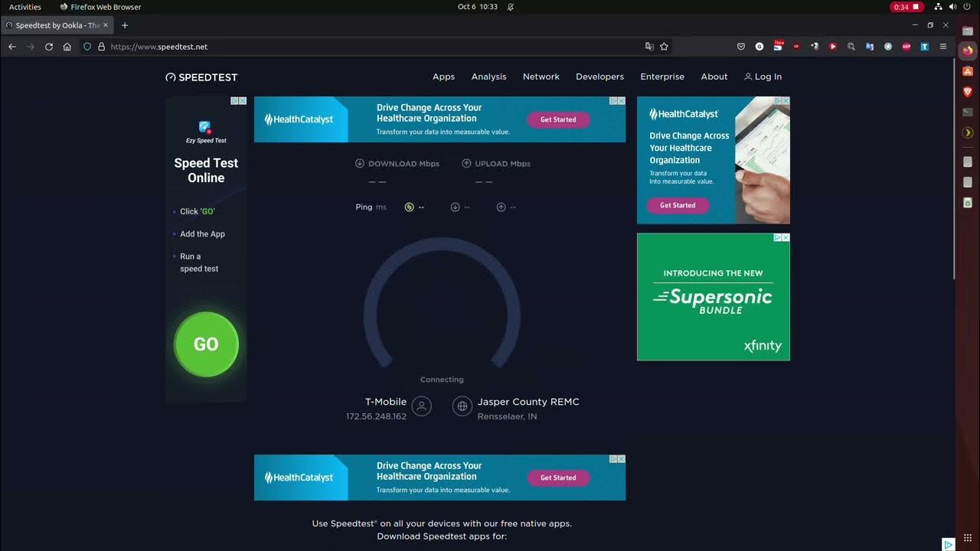Close the Speedtest by Ookla tab
Screen dimensions: 980x551
[x=106, y=25]
